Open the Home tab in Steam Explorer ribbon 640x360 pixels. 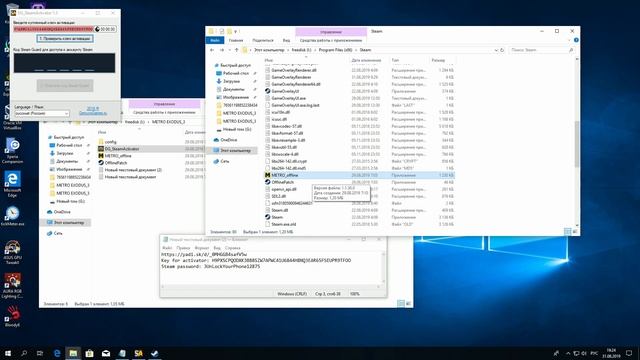coord(236,40)
